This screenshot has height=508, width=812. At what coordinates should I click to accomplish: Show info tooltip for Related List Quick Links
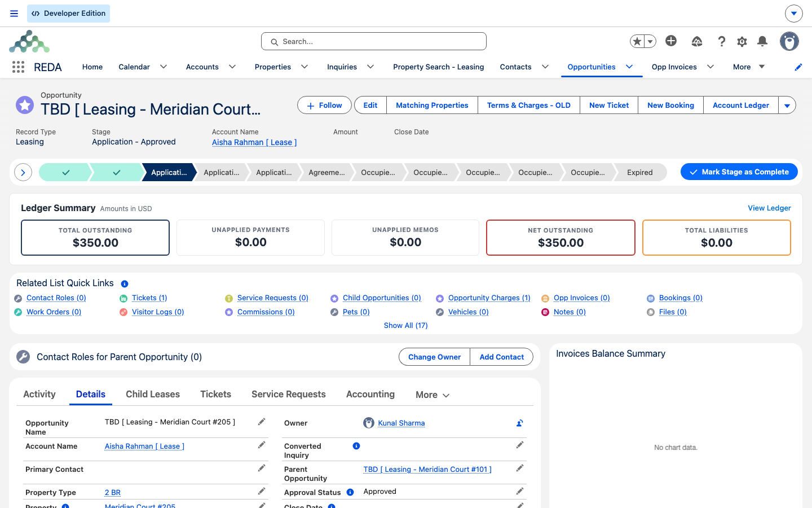125,284
